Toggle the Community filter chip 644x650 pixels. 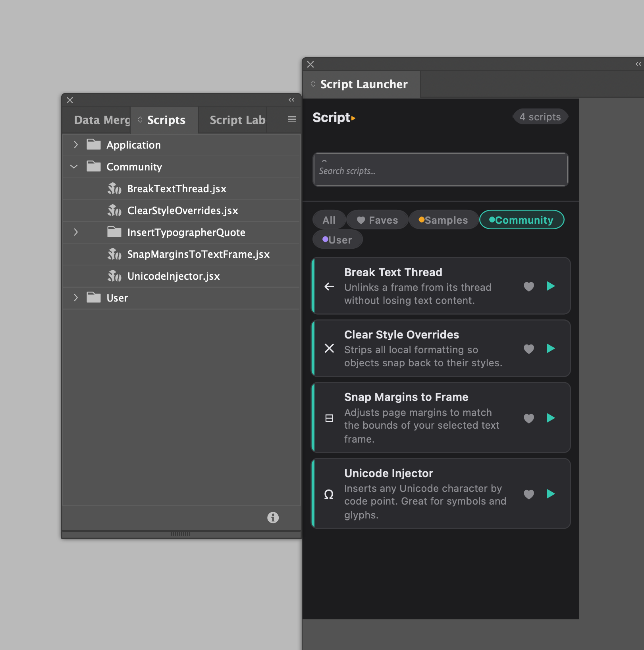tap(522, 220)
